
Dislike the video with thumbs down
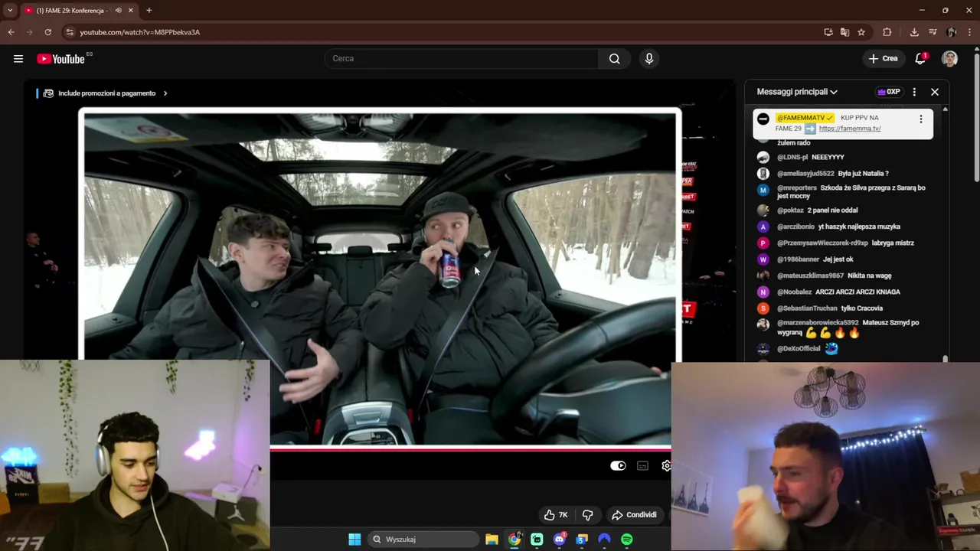588,515
